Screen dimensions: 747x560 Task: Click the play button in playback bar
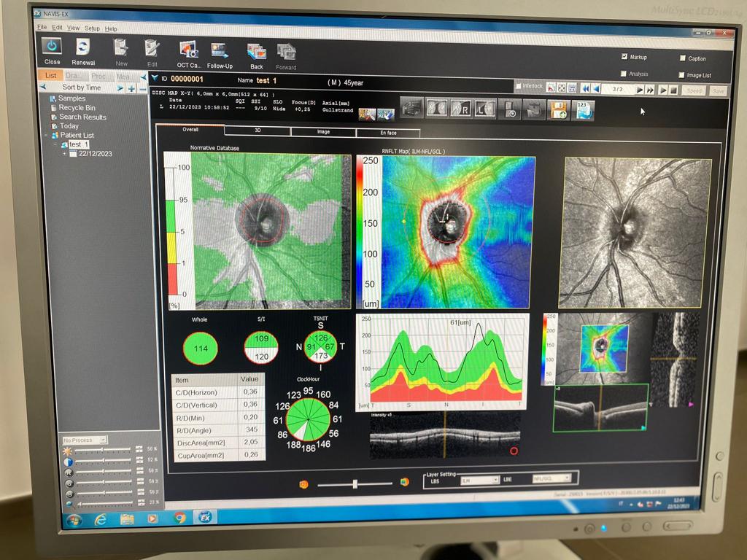pyautogui.click(x=662, y=90)
